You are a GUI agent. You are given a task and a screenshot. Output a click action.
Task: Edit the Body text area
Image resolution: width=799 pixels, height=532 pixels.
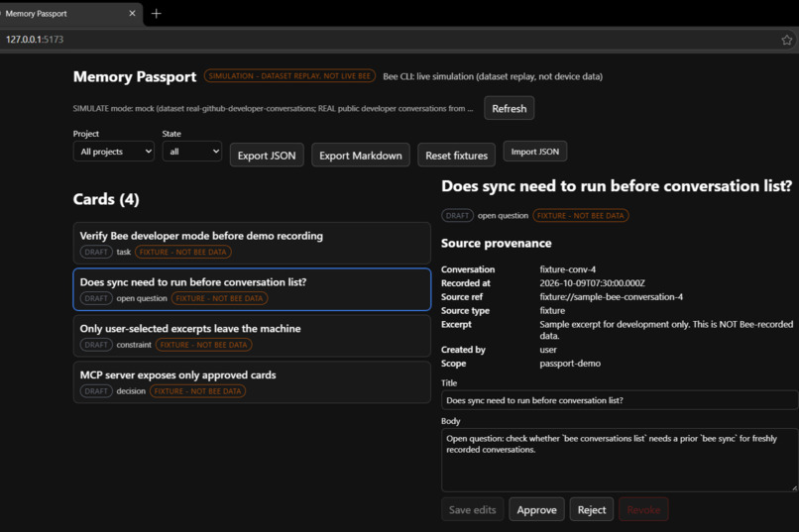click(620, 460)
